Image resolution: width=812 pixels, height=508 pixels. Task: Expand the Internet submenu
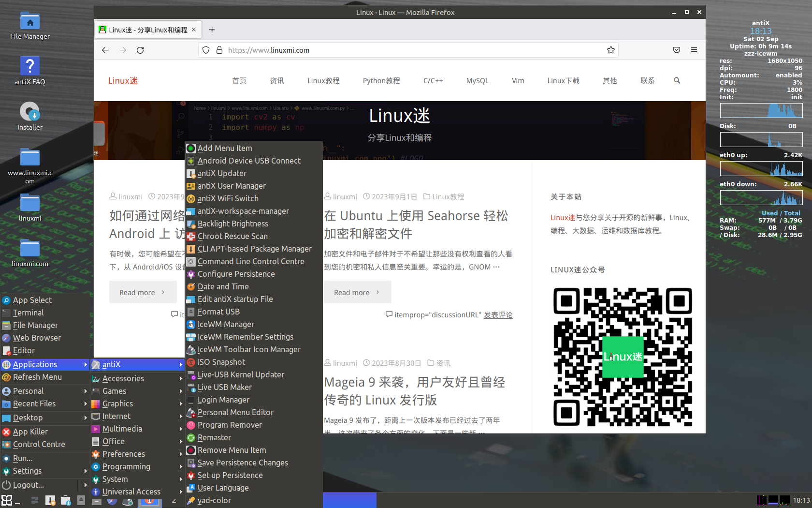pos(138,416)
